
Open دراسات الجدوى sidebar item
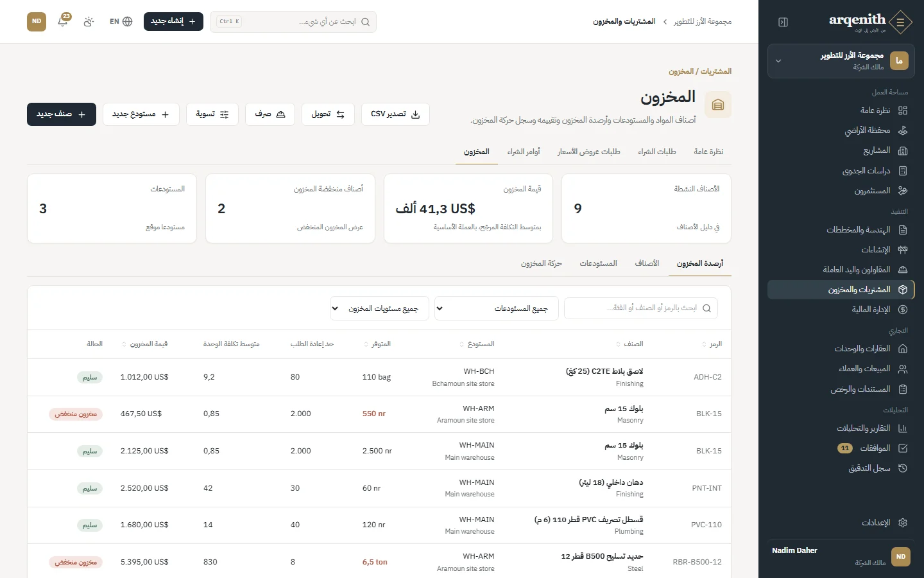click(841, 171)
